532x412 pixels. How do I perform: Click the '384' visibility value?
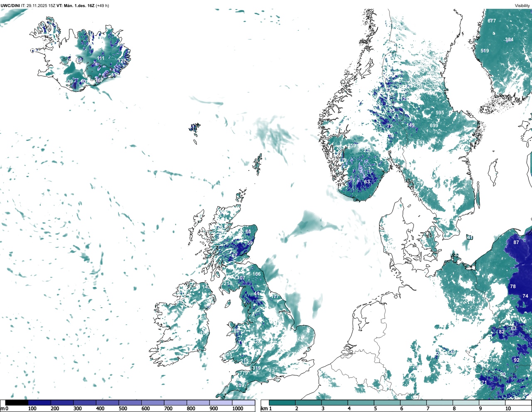509,39
